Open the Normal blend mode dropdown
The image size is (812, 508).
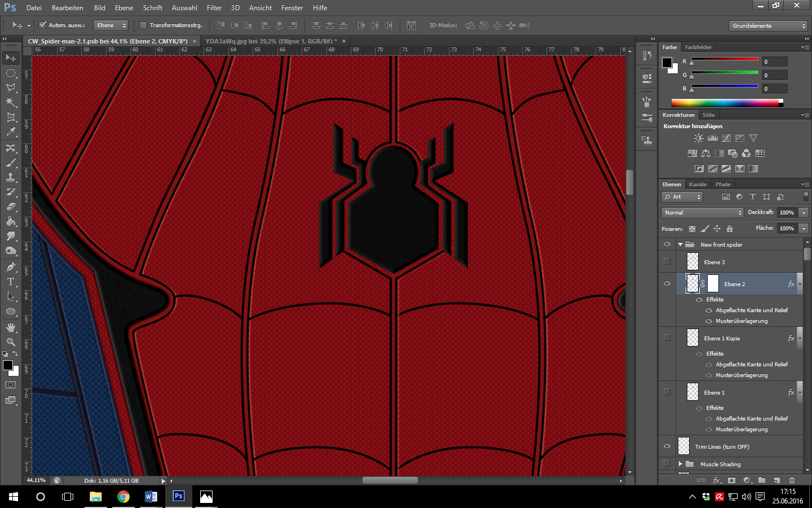click(703, 213)
